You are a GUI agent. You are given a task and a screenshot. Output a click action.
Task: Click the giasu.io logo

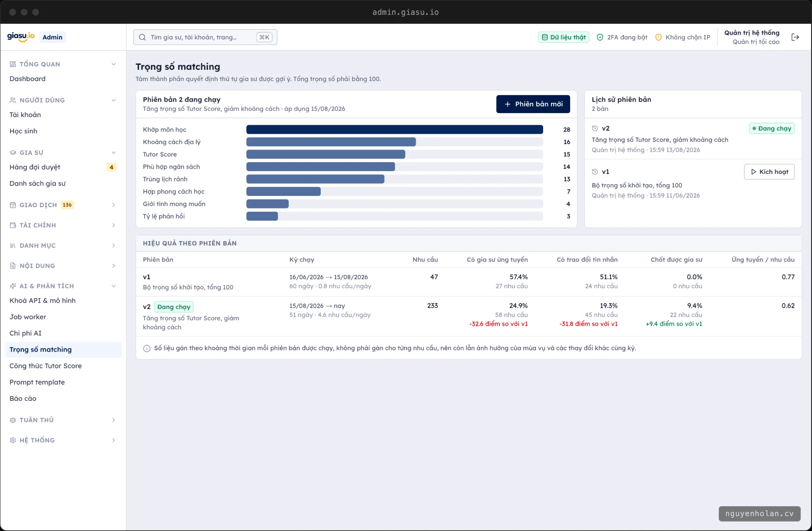(x=21, y=36)
